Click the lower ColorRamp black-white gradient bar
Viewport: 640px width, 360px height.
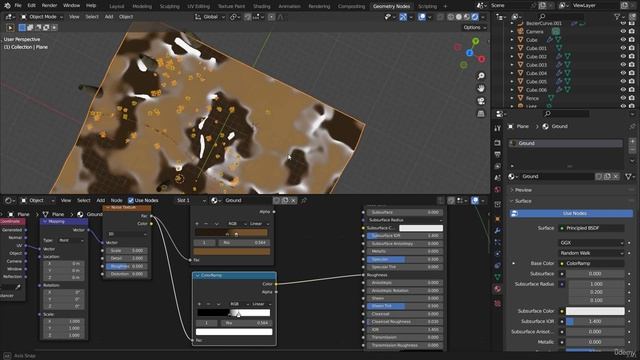(233, 313)
